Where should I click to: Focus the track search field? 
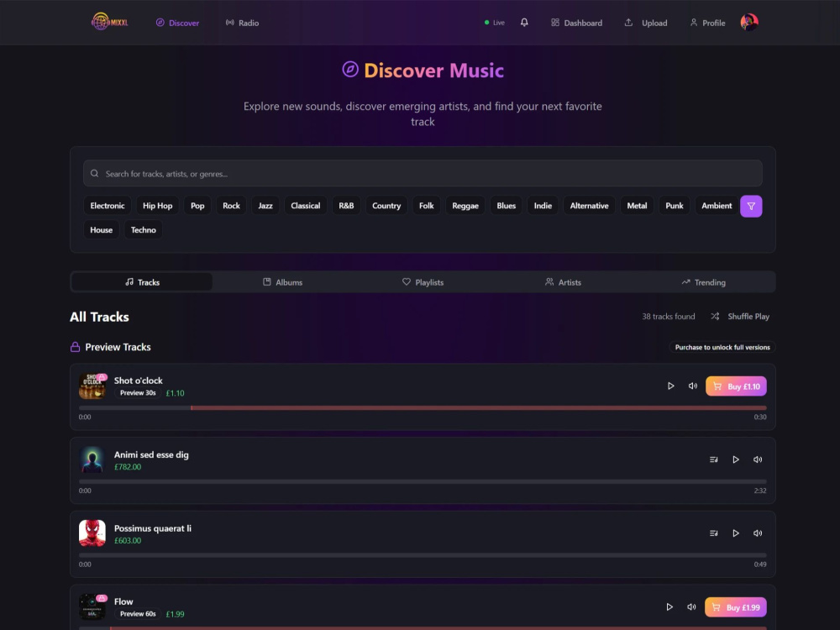pyautogui.click(x=423, y=174)
